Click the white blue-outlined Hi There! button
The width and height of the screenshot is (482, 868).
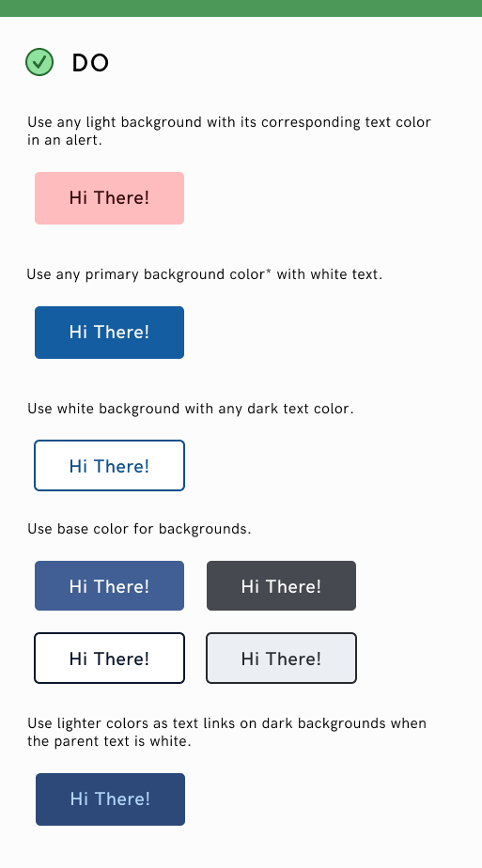coord(110,466)
